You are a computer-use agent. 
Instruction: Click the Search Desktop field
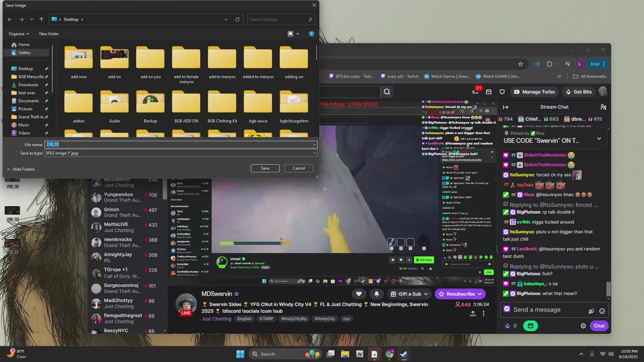282,19
